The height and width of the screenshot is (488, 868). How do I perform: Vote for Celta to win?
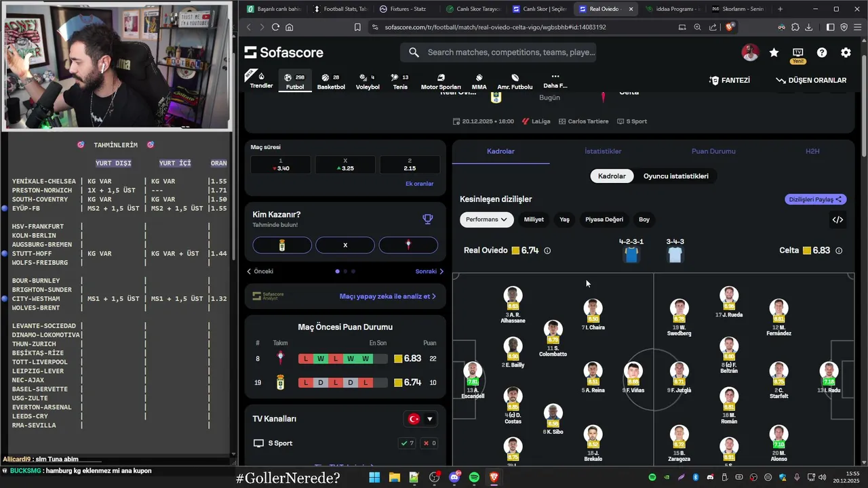click(408, 245)
